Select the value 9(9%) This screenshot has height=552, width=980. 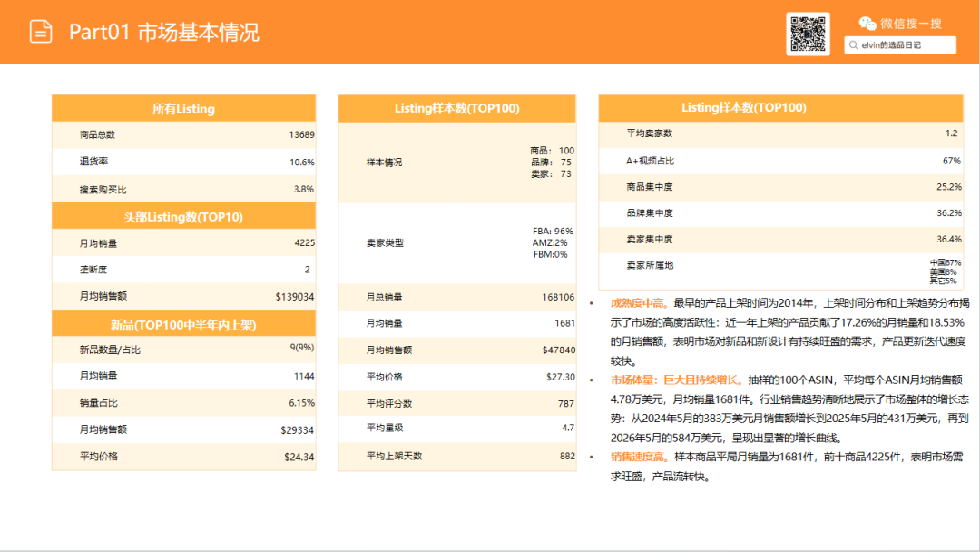coord(302,347)
